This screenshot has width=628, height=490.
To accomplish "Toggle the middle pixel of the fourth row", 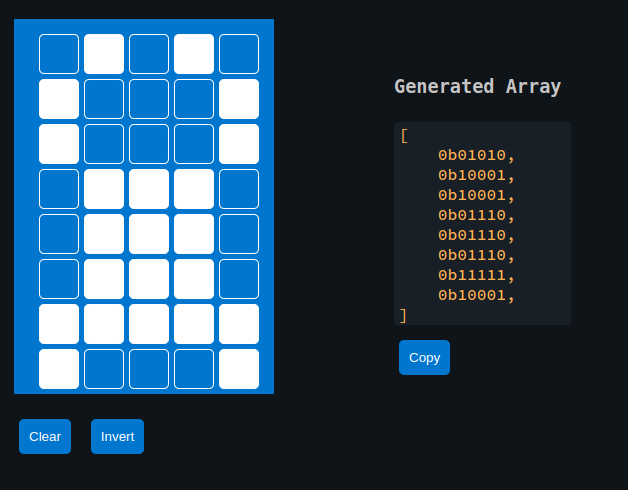I will tap(149, 189).
